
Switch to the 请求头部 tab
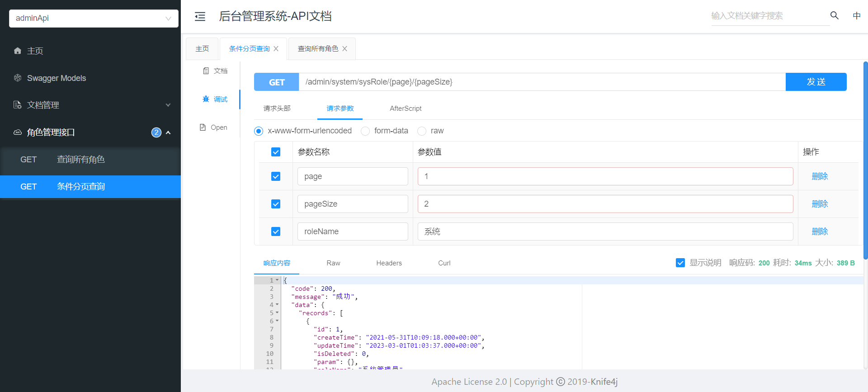coord(277,109)
